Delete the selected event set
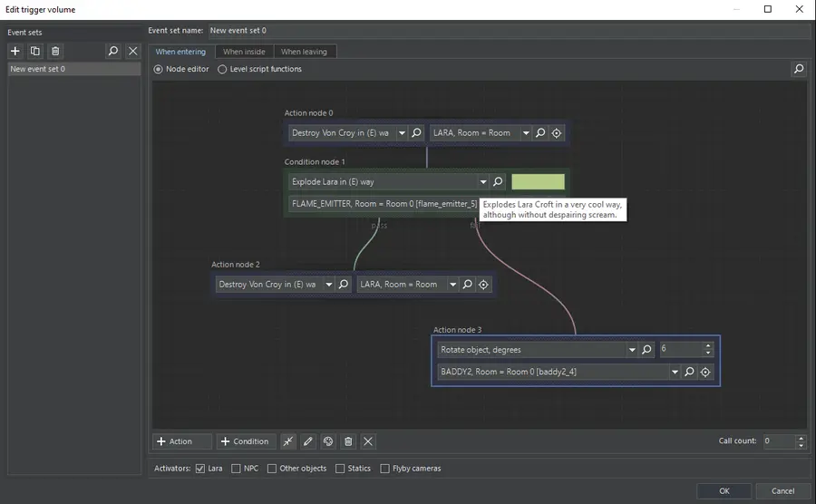 (x=55, y=52)
